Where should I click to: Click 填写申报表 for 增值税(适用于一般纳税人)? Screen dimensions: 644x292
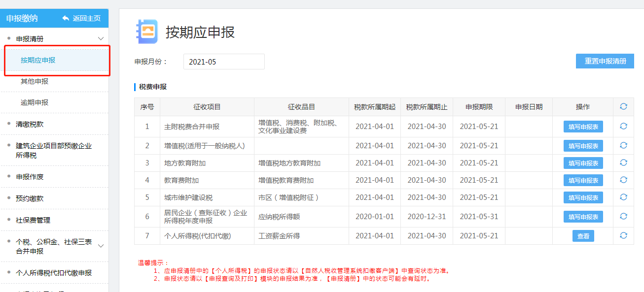click(583, 146)
